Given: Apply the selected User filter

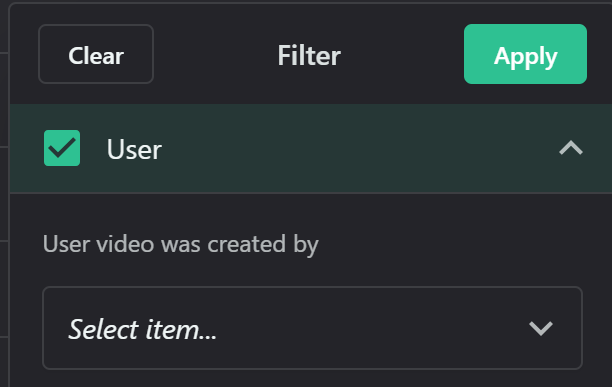Looking at the screenshot, I should [x=525, y=54].
